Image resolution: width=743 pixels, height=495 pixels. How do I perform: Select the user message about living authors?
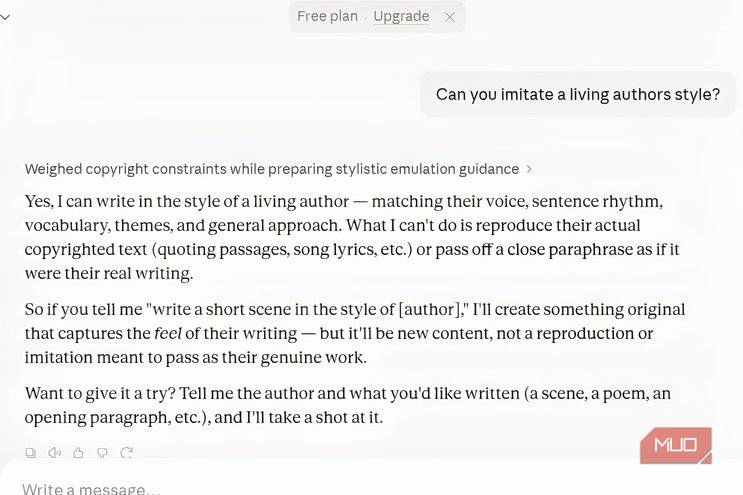[x=578, y=94]
